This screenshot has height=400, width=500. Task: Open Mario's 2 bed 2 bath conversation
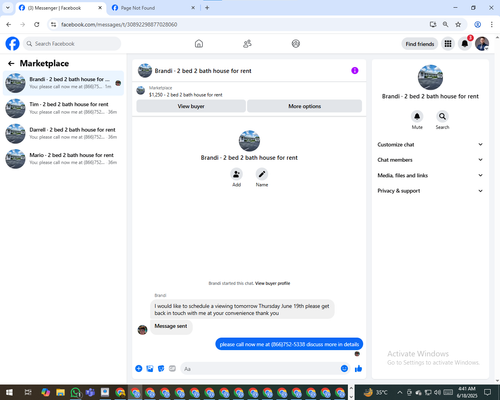point(63,159)
